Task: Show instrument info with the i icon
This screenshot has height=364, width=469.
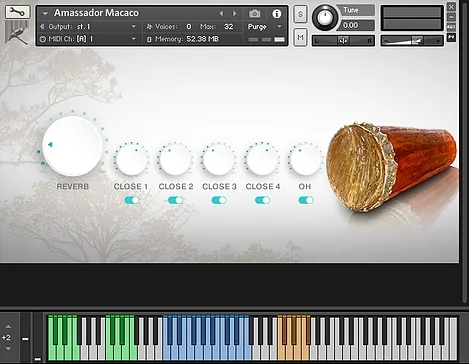Action: point(277,14)
